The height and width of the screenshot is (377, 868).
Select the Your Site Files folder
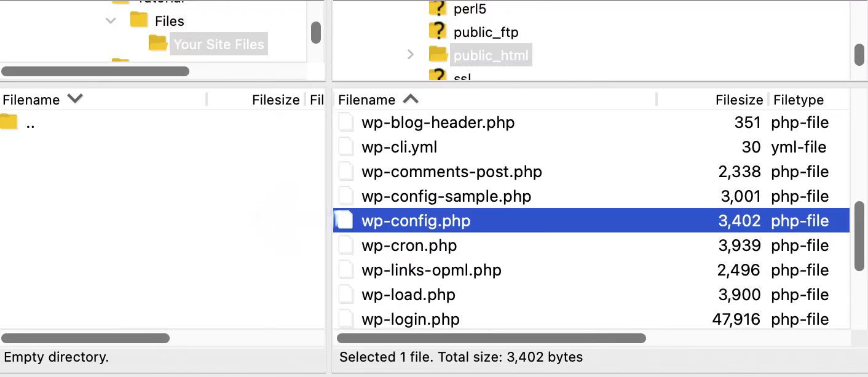[218, 44]
